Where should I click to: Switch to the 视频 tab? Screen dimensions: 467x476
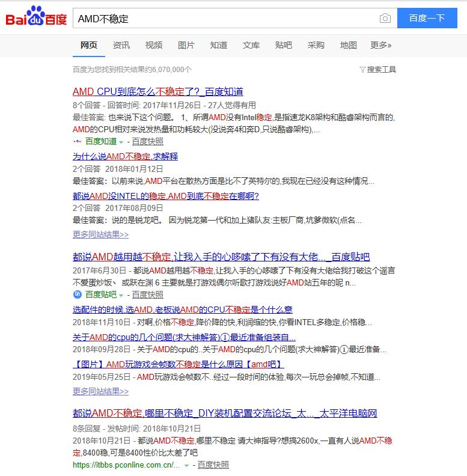(154, 45)
